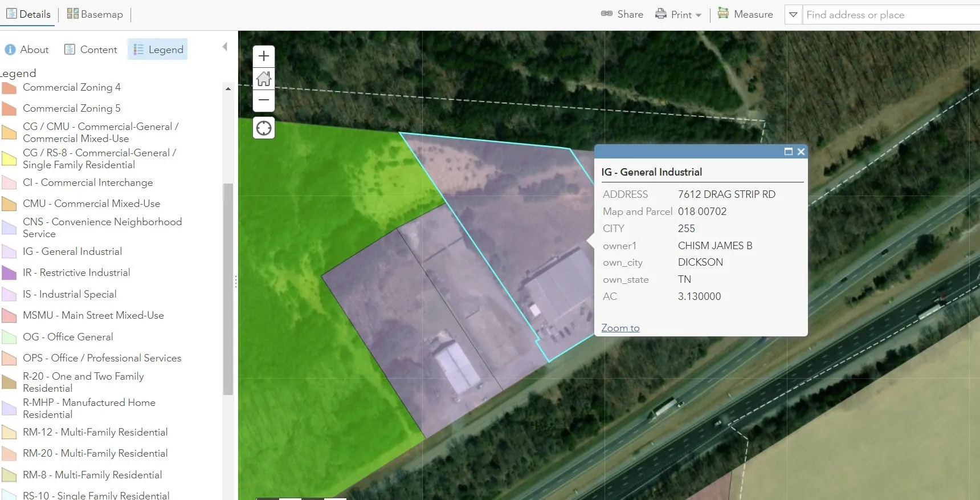Close the IG - General Industrial popup
This screenshot has height=500, width=980.
click(801, 152)
